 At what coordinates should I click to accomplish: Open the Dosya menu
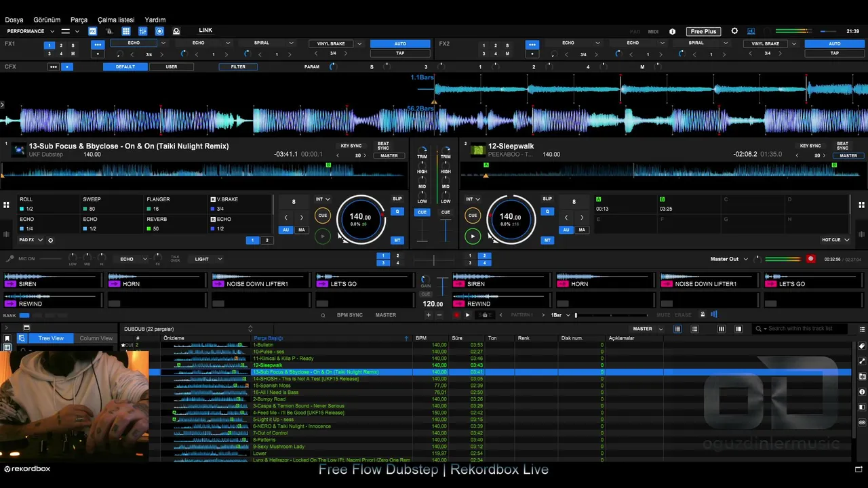click(x=14, y=20)
